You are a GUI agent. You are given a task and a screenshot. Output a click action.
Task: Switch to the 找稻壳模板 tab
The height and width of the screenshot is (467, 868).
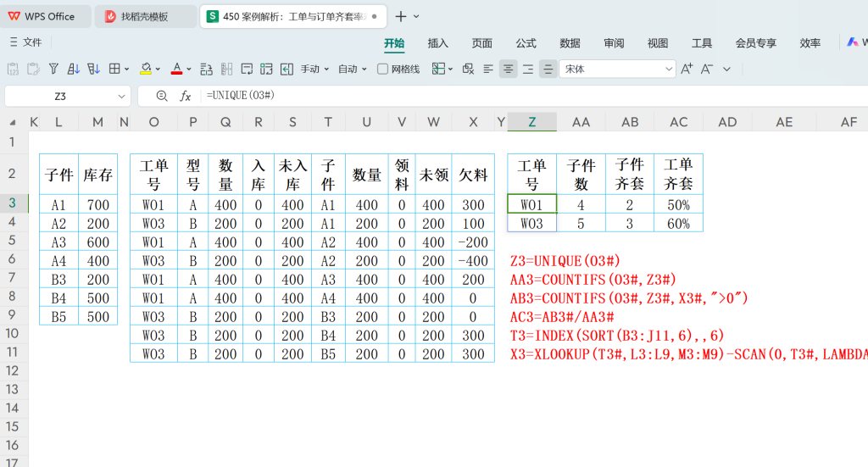tap(145, 17)
